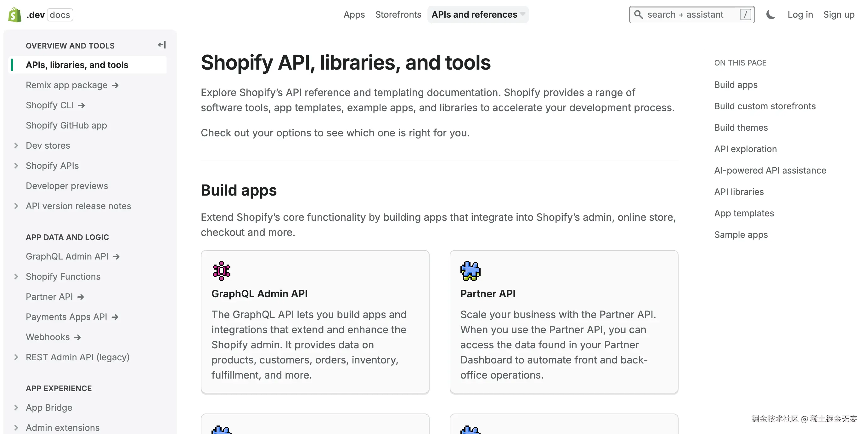Click the GraphQL Admin API card icon
The height and width of the screenshot is (434, 868).
(221, 271)
